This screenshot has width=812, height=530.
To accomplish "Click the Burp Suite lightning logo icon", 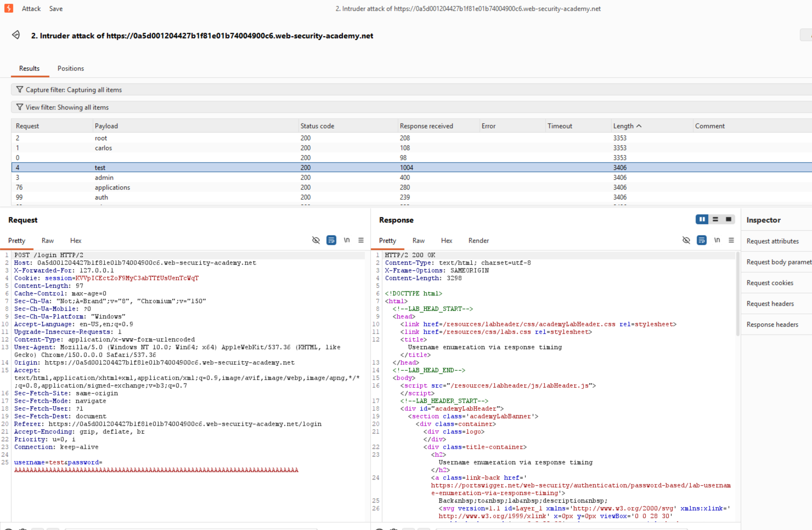I will tap(9, 8).
